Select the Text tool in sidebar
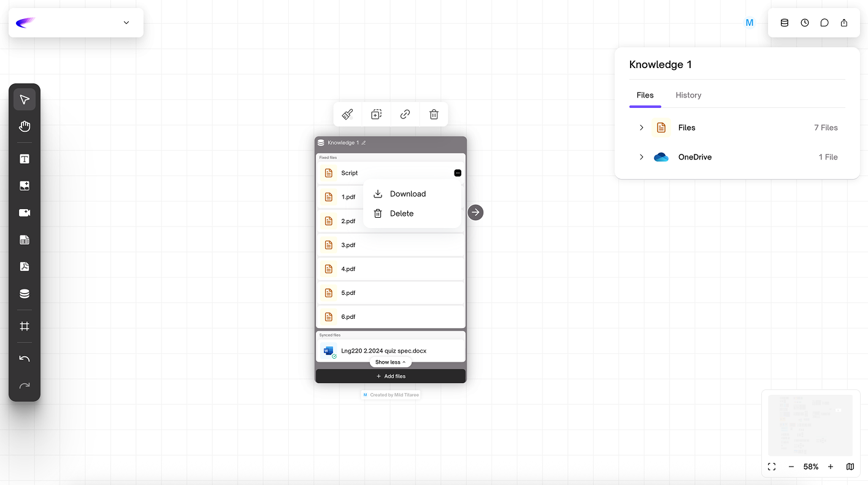This screenshot has width=868, height=485. (x=25, y=159)
